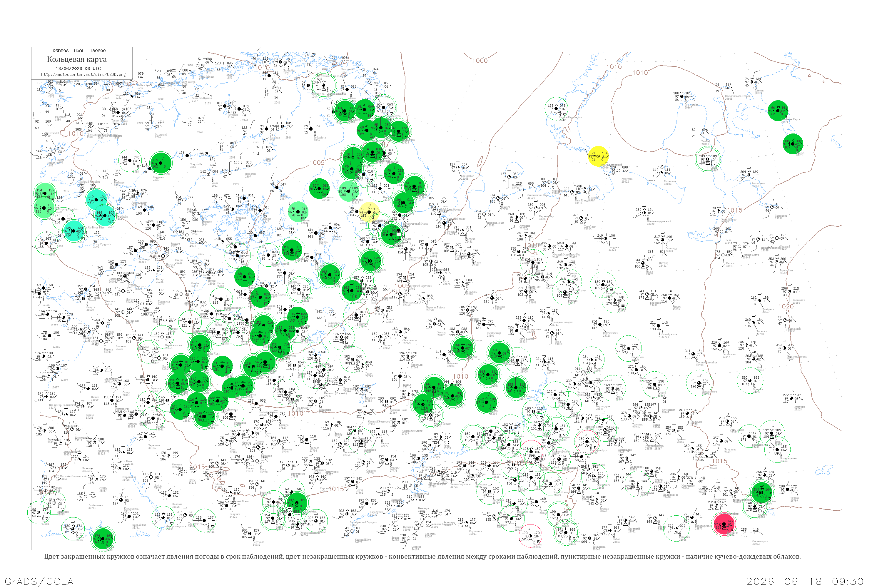Click the yellow filled circle at Мыс Болванский

tap(599, 156)
